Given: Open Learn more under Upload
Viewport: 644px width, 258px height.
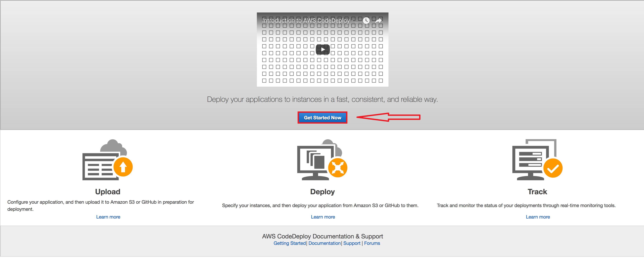Looking at the screenshot, I should click(108, 217).
